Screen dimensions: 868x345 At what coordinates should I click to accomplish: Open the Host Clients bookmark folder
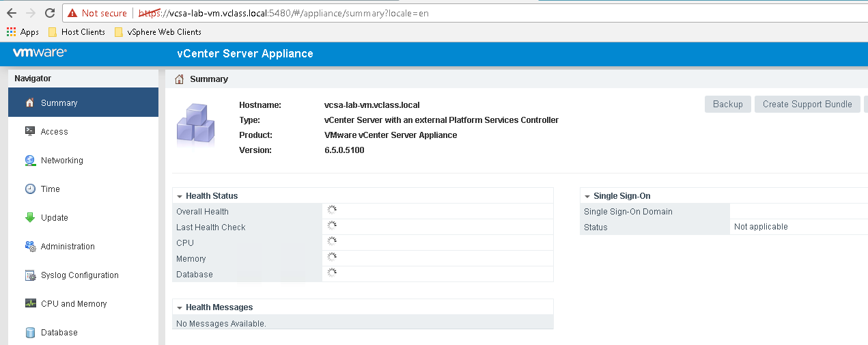click(76, 31)
